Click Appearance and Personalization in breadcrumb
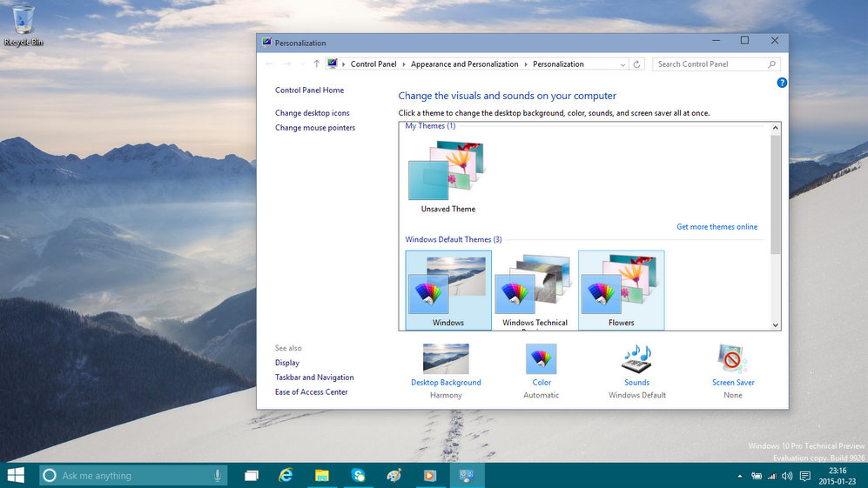This screenshot has height=488, width=868. tap(464, 64)
